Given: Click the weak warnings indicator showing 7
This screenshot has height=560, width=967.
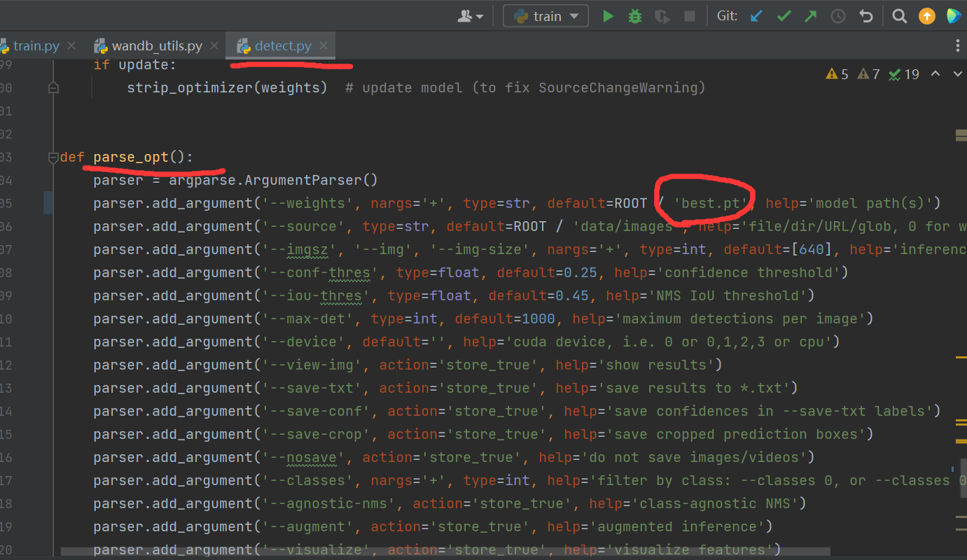Looking at the screenshot, I should [x=868, y=74].
